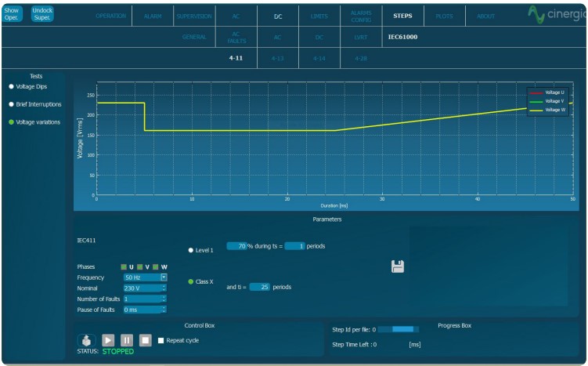Click the Number of Faults spinner arrows
Image resolution: width=588 pixels, height=366 pixels.
point(164,299)
